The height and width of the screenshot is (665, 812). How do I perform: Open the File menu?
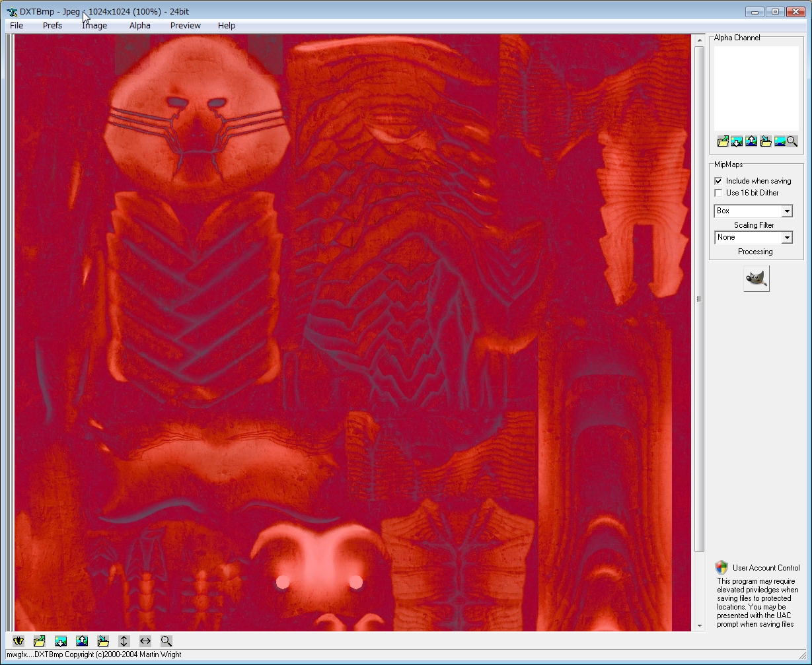(x=17, y=26)
